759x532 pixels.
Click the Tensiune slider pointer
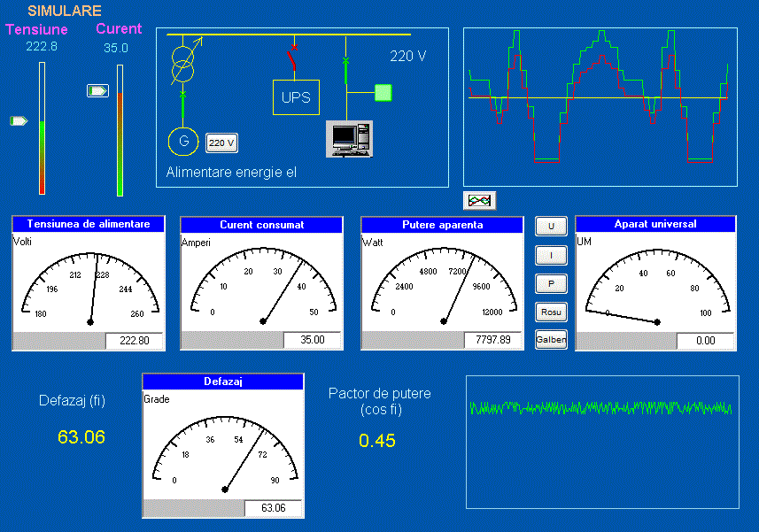tap(19, 120)
